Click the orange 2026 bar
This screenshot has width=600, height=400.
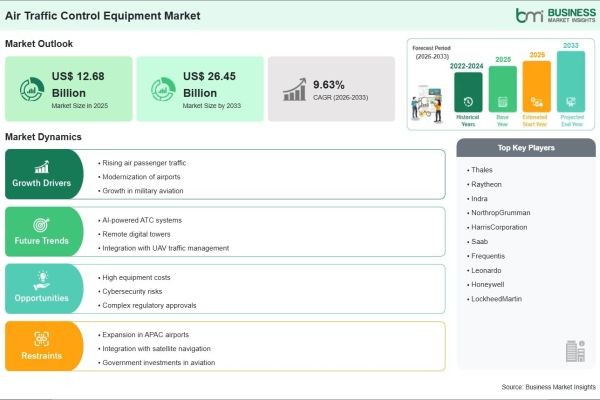click(x=536, y=87)
